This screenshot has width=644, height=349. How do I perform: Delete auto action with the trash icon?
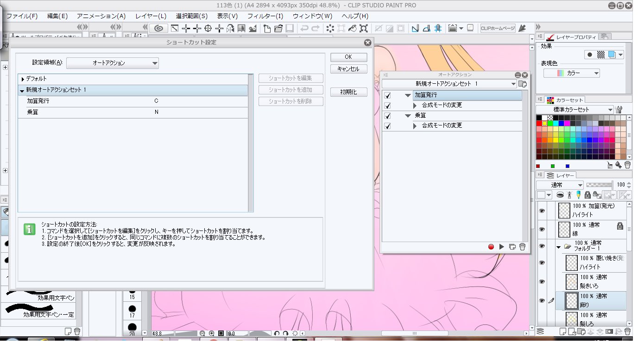point(522,247)
